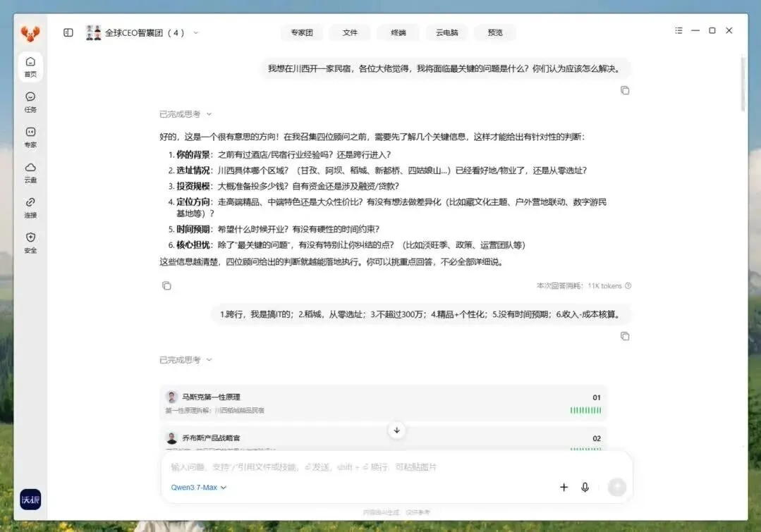The width and height of the screenshot is (761, 532).
Task: Switch to the 终端 tab
Action: pyautogui.click(x=398, y=32)
